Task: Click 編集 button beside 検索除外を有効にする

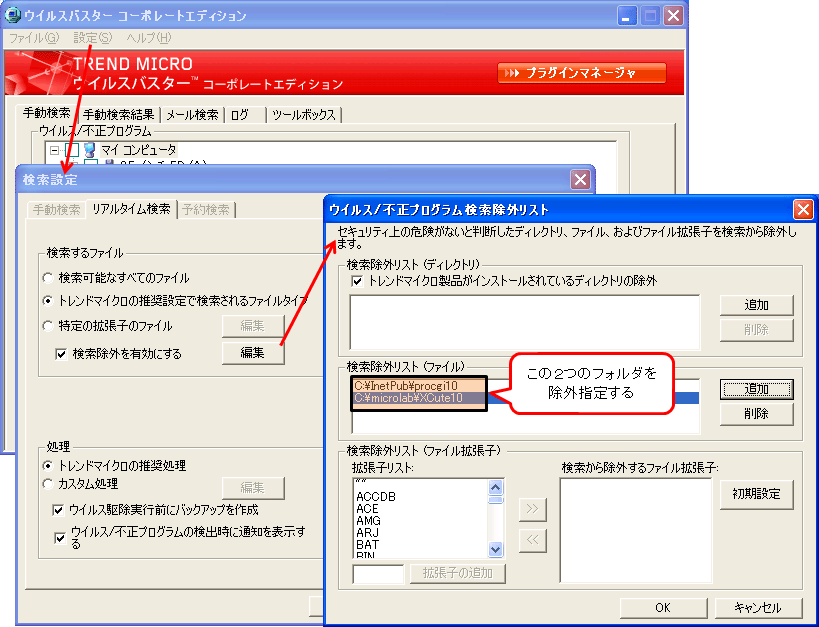Action: 253,353
